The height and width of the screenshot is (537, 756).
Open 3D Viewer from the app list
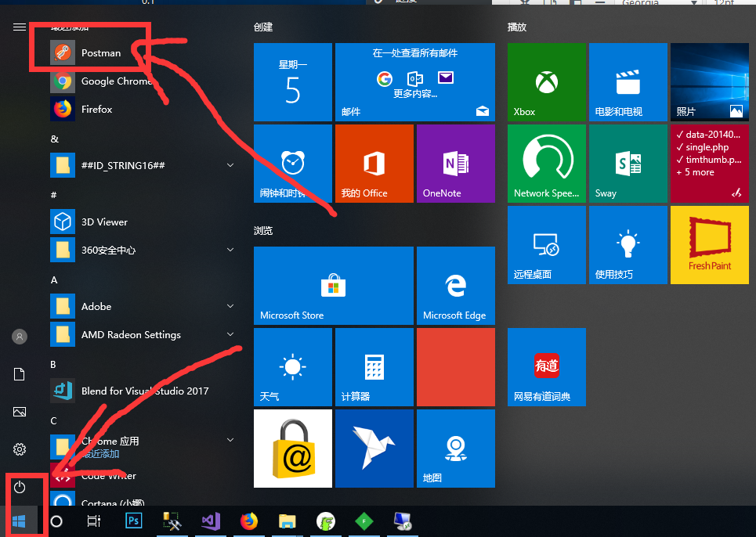[103, 222]
